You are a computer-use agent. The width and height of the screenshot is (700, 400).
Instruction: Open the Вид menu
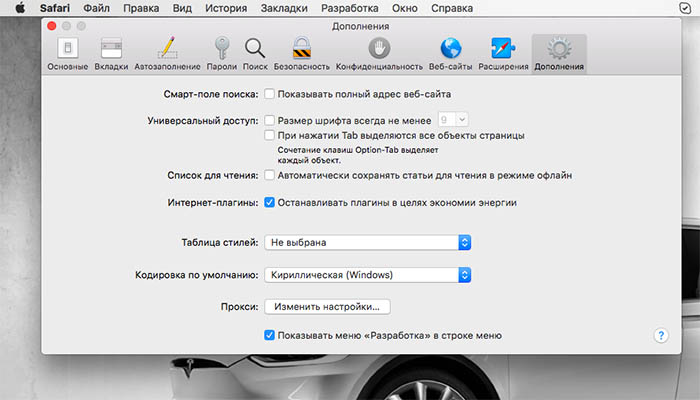[182, 8]
